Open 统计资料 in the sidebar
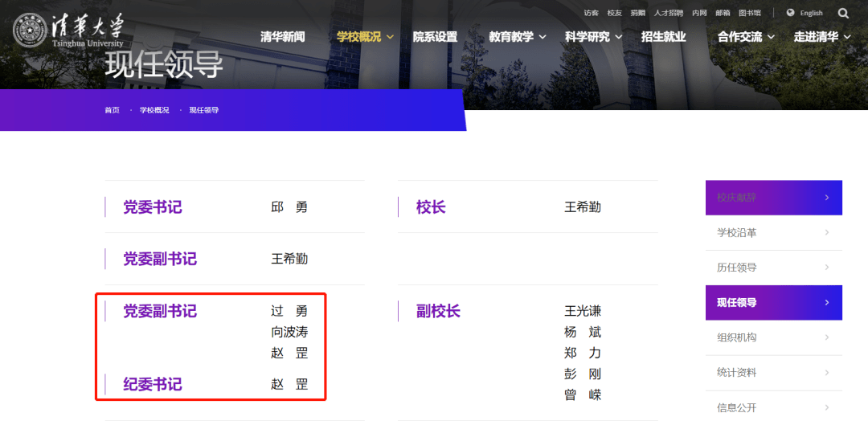 click(x=774, y=373)
